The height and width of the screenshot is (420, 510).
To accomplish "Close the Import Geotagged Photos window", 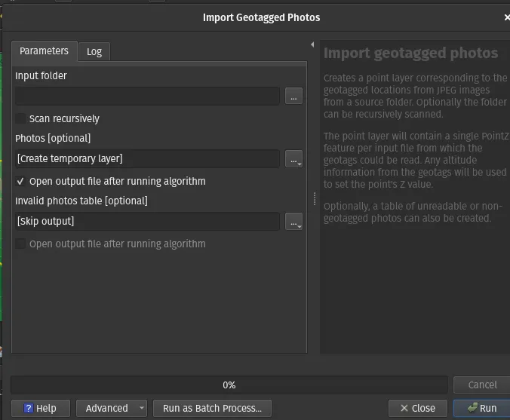I will pyautogui.click(x=505, y=17).
